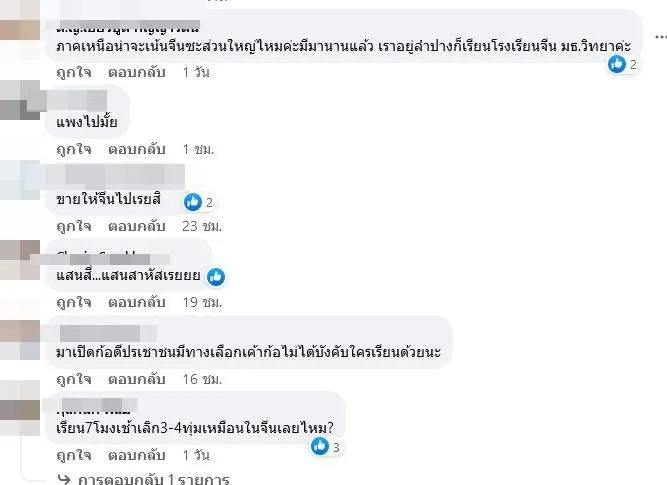The height and width of the screenshot is (485, 667).
Task: Open the 23 ชม. timestamp link
Action: click(x=199, y=226)
